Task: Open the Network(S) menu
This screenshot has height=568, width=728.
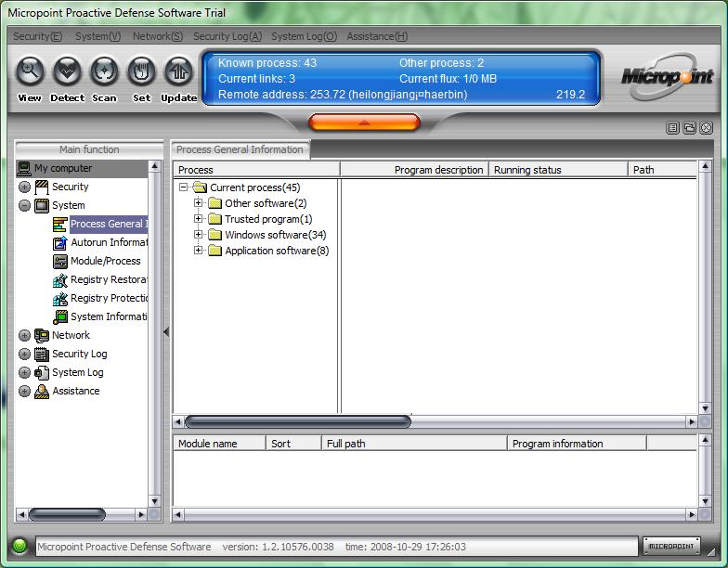Action: pos(158,36)
